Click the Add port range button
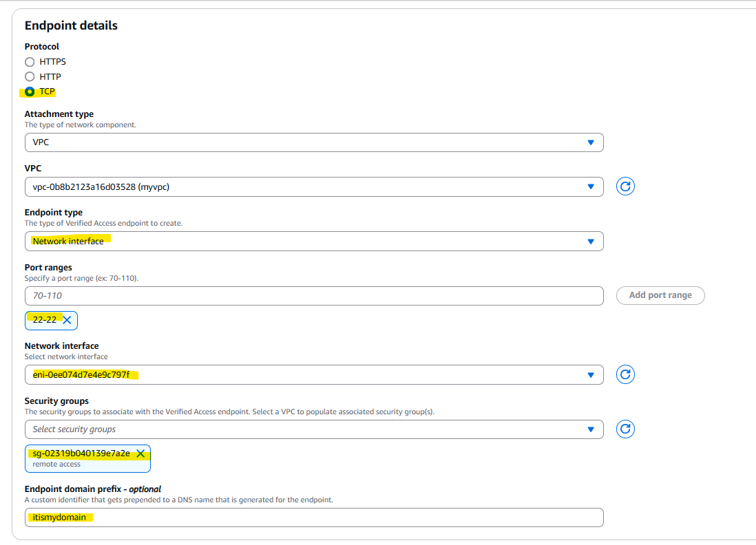Image resolution: width=756 pixels, height=545 pixels. [660, 295]
